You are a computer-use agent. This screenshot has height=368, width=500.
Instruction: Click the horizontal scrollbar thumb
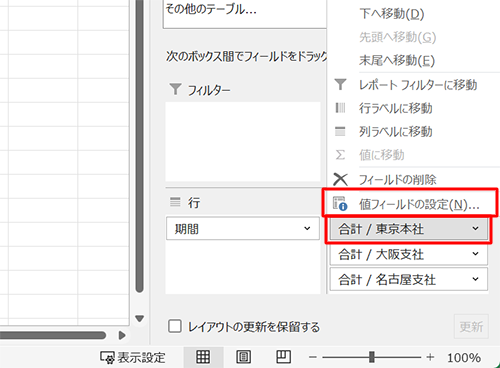(x=53, y=335)
